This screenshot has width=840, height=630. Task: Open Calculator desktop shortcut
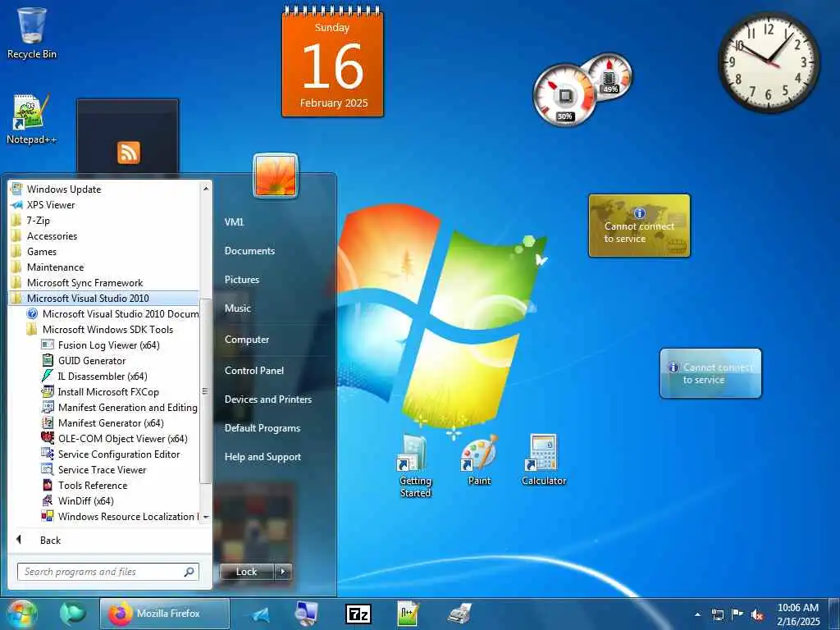pyautogui.click(x=544, y=459)
